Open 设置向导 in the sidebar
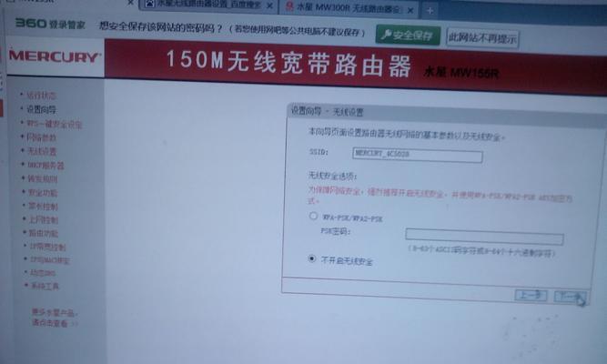The height and width of the screenshot is (364, 607). 41,109
